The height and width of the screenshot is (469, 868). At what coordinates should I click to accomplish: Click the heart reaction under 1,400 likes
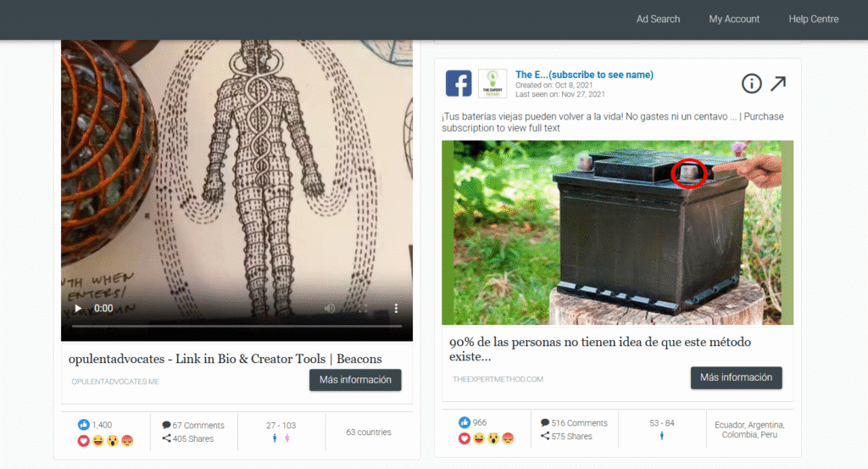click(x=84, y=441)
